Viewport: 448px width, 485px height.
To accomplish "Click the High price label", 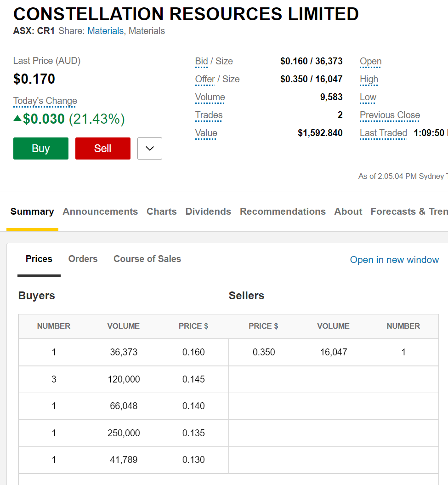I will 369,79.
